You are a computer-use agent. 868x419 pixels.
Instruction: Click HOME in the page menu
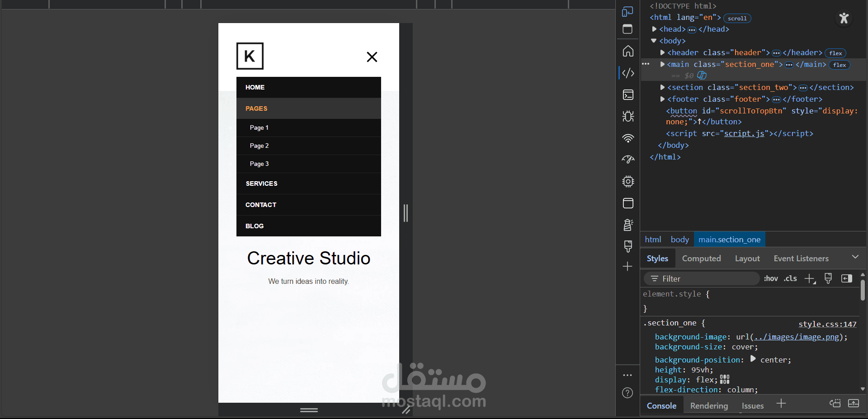tap(309, 87)
